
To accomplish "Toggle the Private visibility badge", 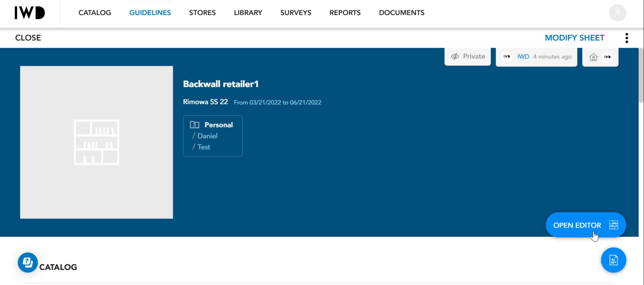I will 467,56.
